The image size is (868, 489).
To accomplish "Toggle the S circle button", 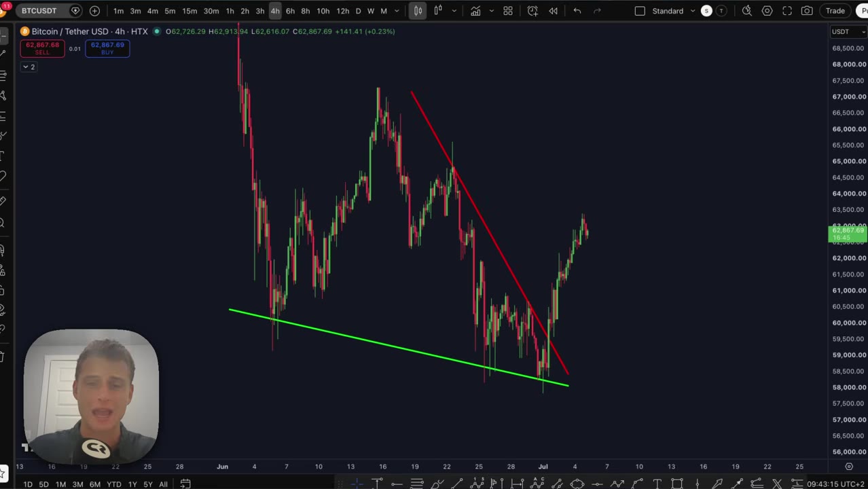I will [706, 11].
